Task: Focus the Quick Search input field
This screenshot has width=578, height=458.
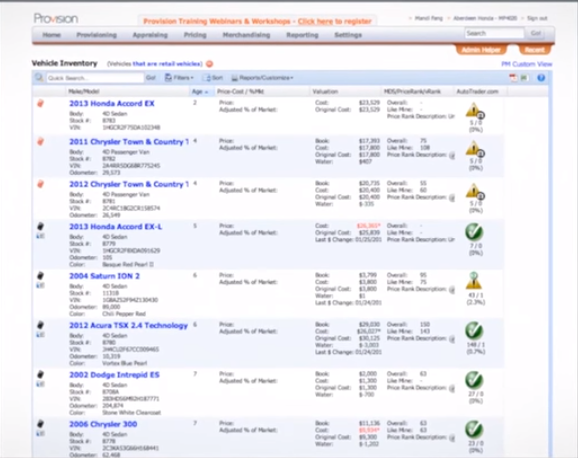Action: coord(95,78)
